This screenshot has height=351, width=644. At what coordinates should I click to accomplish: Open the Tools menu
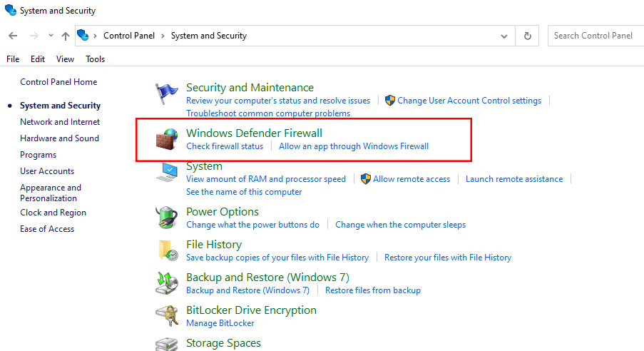pyautogui.click(x=95, y=59)
